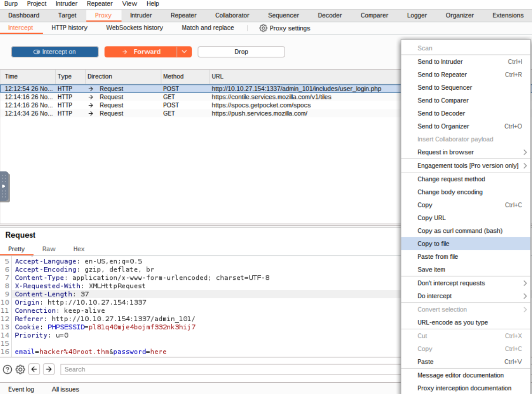
Task: Sort by the Method column header
Action: pyautogui.click(x=174, y=76)
